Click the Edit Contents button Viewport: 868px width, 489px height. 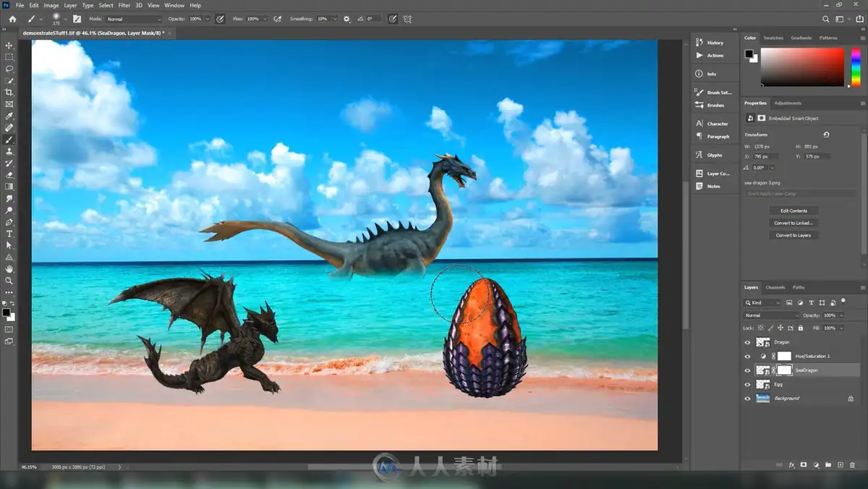tap(793, 211)
